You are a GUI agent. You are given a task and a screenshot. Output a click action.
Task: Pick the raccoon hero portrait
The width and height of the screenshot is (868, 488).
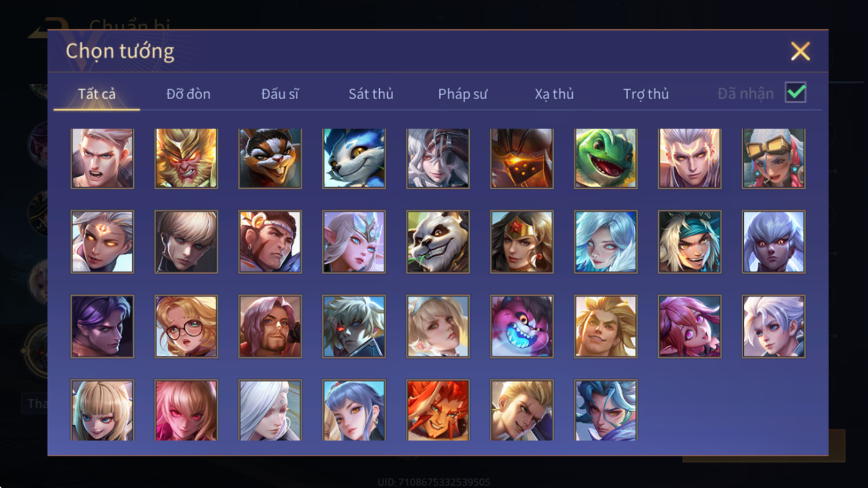pyautogui.click(x=270, y=159)
